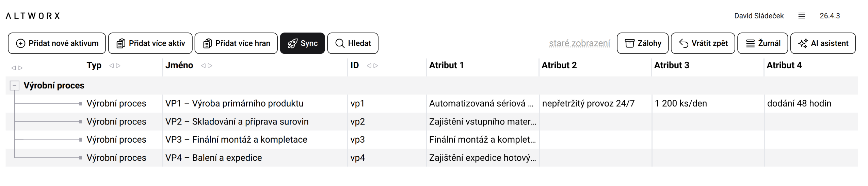Click the resize arrows next to Typ column
This screenshot has height=186, width=868.
click(115, 66)
